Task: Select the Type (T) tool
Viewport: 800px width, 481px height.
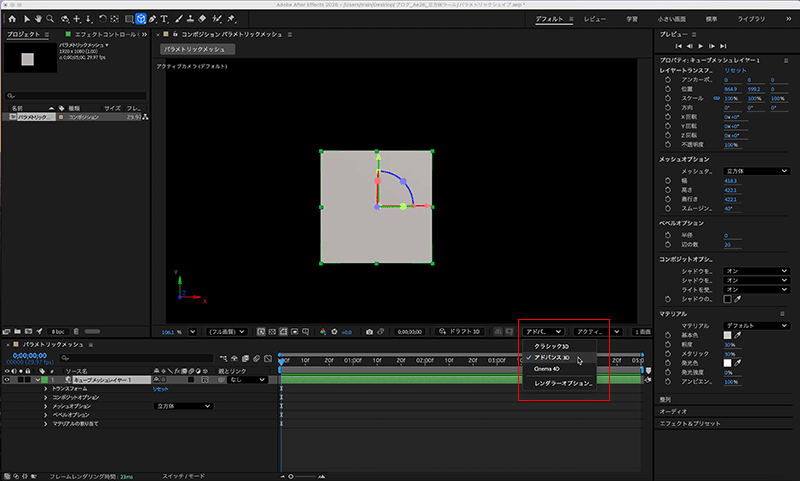Action: (x=164, y=18)
